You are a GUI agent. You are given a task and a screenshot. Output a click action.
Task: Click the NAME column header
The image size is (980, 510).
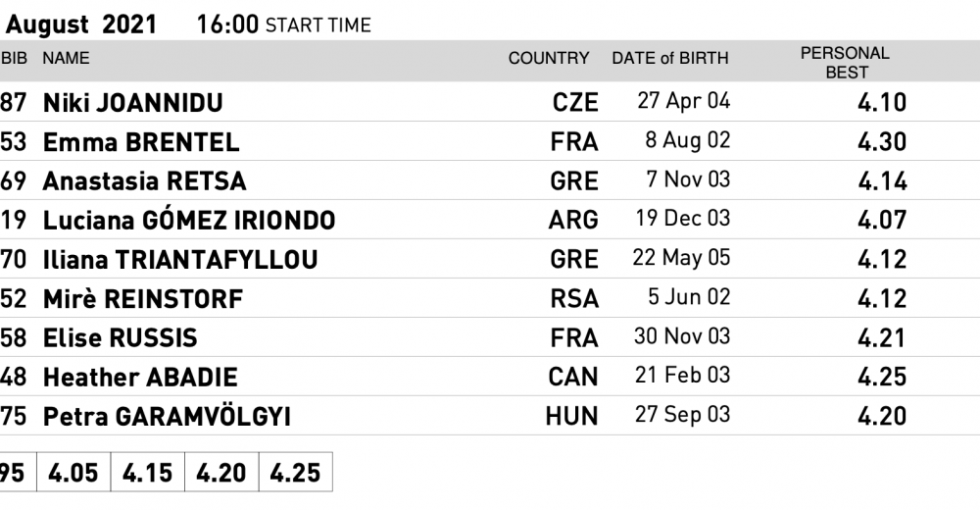pyautogui.click(x=66, y=59)
